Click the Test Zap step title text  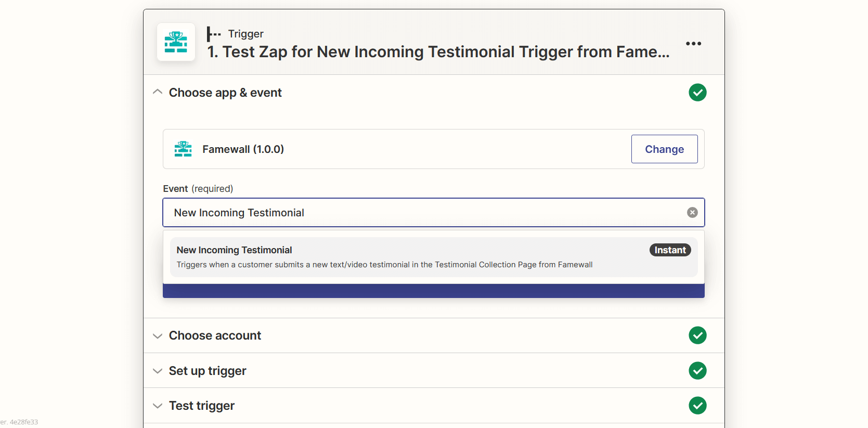[438, 52]
